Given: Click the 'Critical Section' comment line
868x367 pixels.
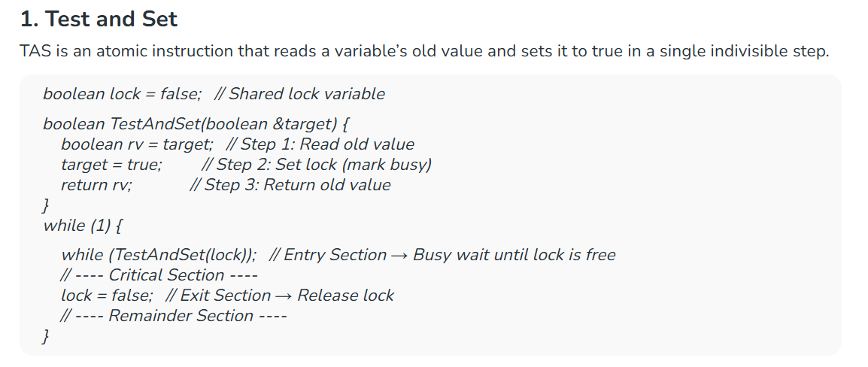Looking at the screenshot, I should pyautogui.click(x=159, y=275).
